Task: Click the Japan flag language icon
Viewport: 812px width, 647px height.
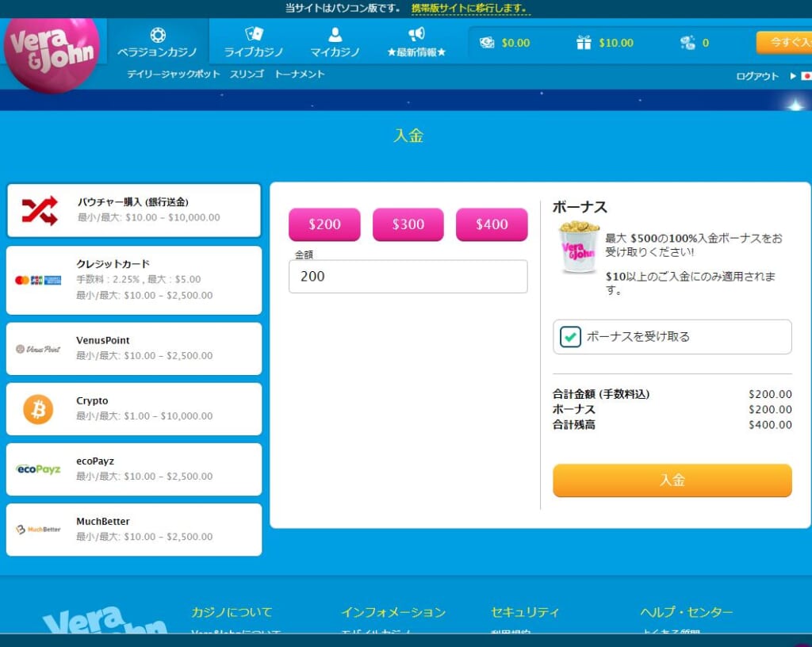Action: point(806,76)
